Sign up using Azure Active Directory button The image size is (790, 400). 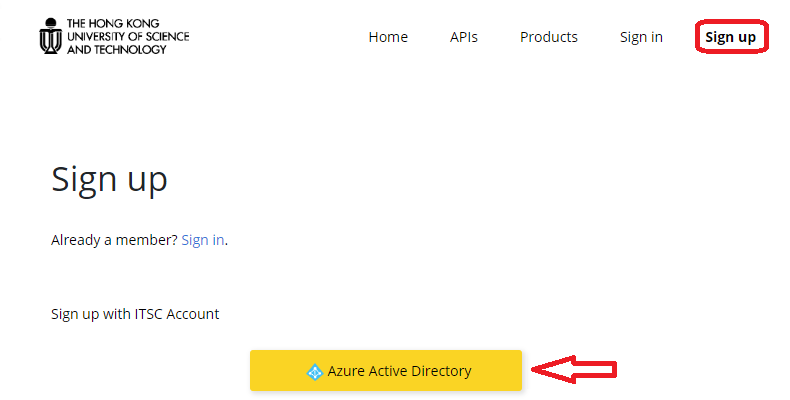386,370
